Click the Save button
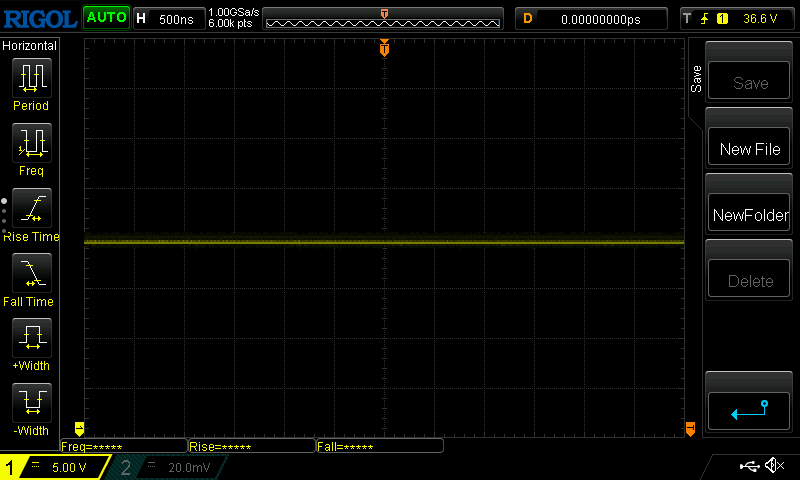Screen dimensions: 800x480 (748, 81)
